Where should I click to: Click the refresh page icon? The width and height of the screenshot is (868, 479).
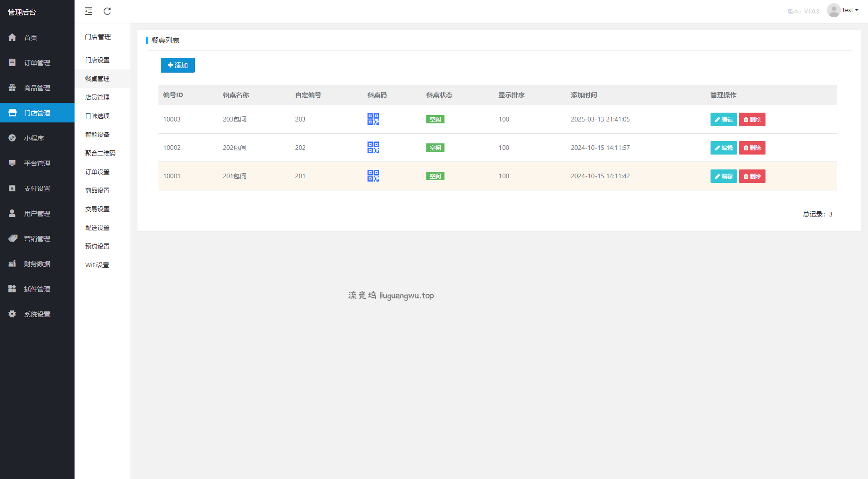pyautogui.click(x=107, y=11)
